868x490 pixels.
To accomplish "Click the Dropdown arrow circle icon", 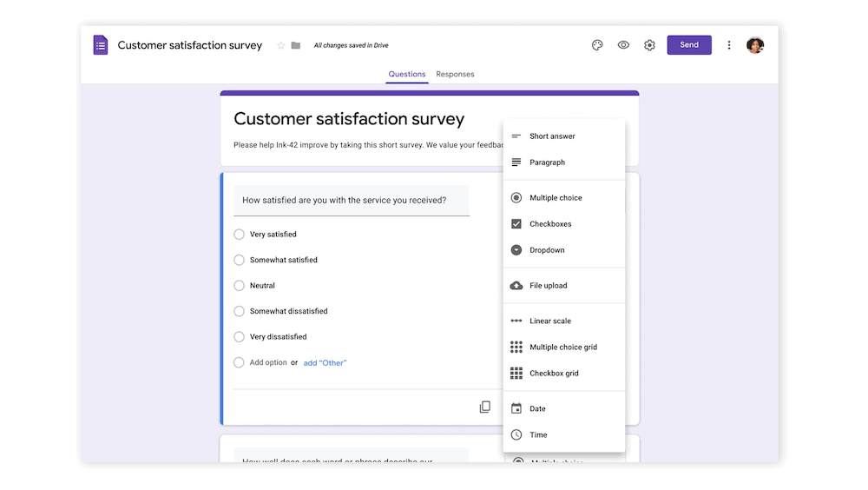I will pyautogui.click(x=516, y=249).
